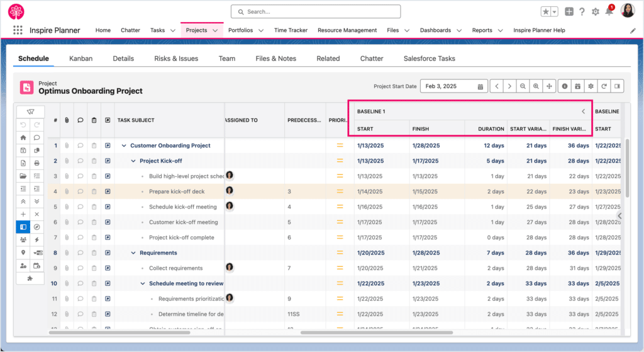644x352 pixels.
Task: Open Inspire Planner Help link
Action: tap(539, 30)
